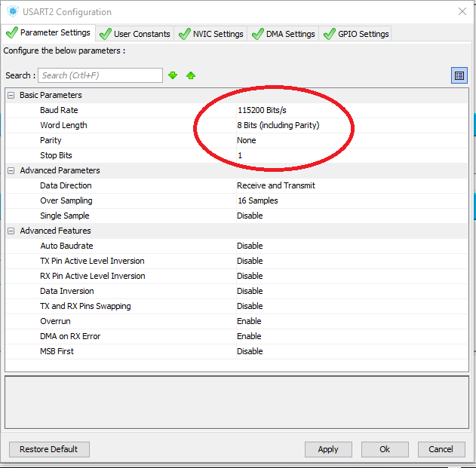The width and height of the screenshot is (476, 468).
Task: Click the Cancel button
Action: pos(441,449)
